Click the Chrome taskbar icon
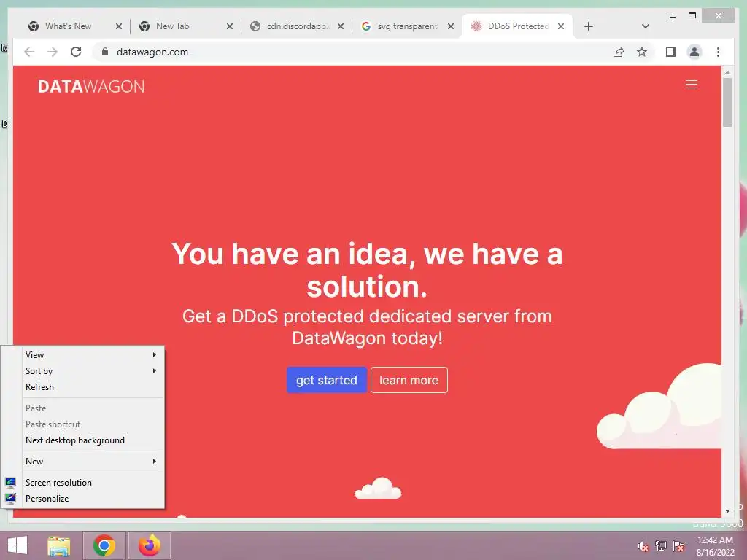The image size is (747, 560). click(104, 545)
